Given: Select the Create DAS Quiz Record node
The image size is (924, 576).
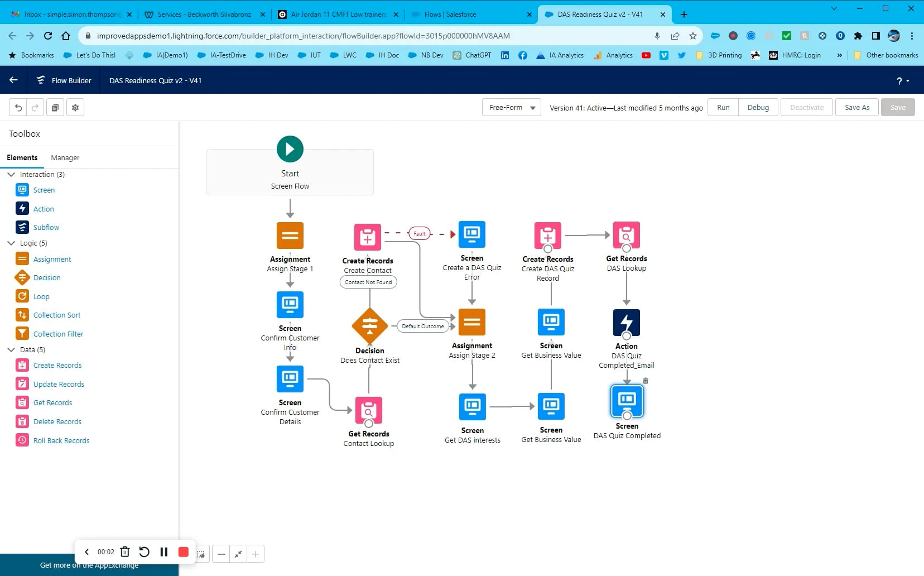Looking at the screenshot, I should pyautogui.click(x=548, y=236).
